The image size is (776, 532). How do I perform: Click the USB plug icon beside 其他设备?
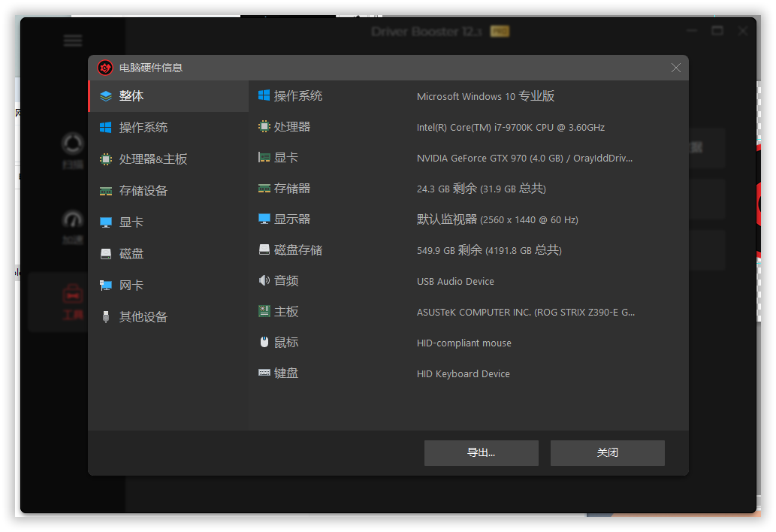pyautogui.click(x=106, y=317)
